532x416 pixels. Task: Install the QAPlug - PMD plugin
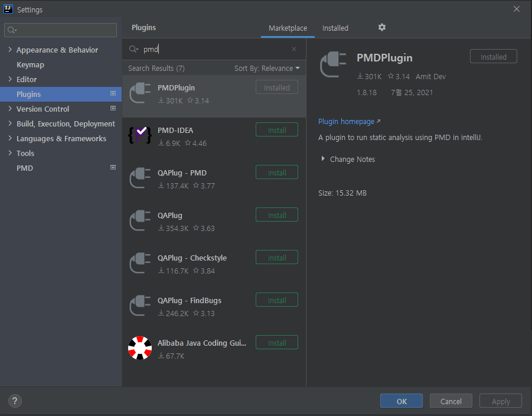[x=277, y=173]
